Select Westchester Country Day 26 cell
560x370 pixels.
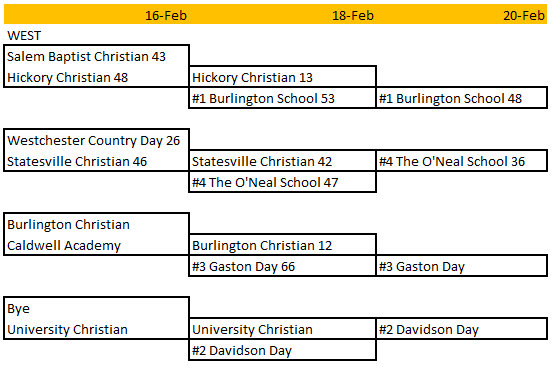click(x=96, y=140)
